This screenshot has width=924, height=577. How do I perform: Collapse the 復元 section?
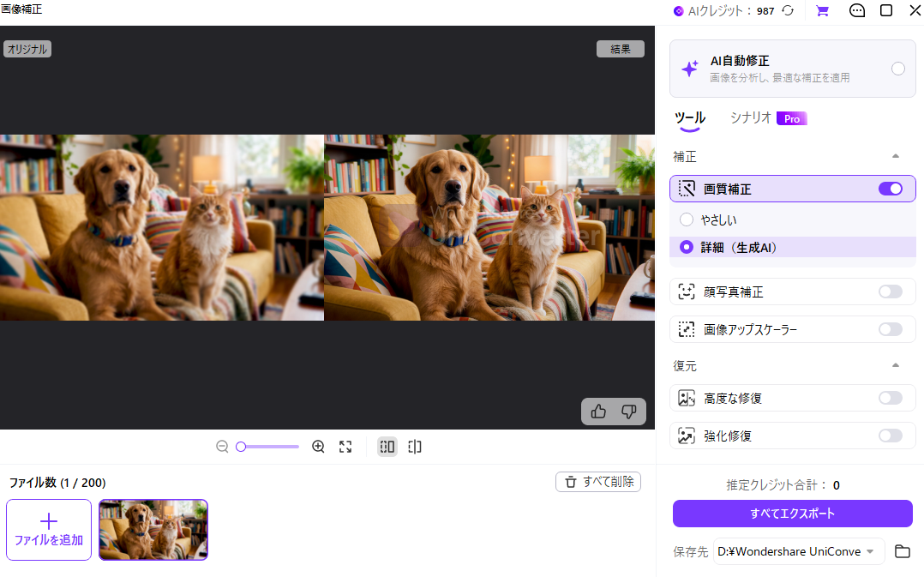coord(896,365)
